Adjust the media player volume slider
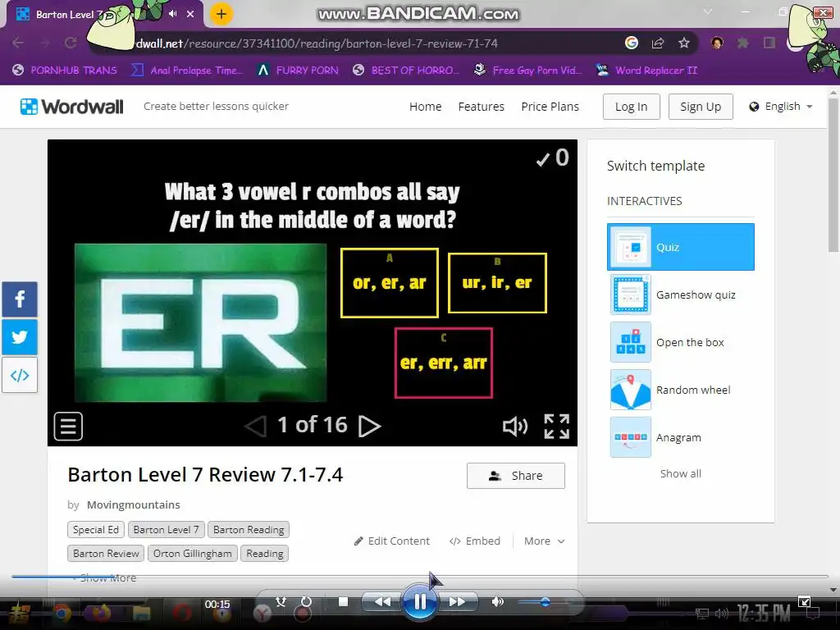Viewport: 840px width, 630px height. pyautogui.click(x=545, y=602)
